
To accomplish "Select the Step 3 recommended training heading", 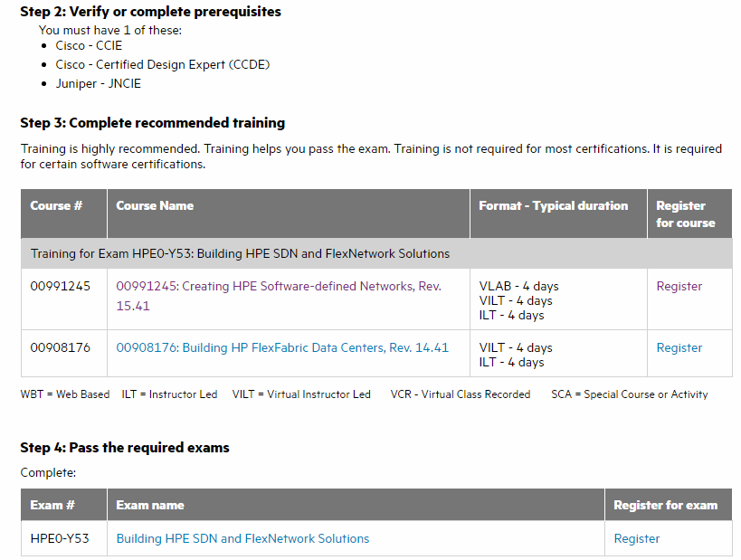I will (152, 123).
